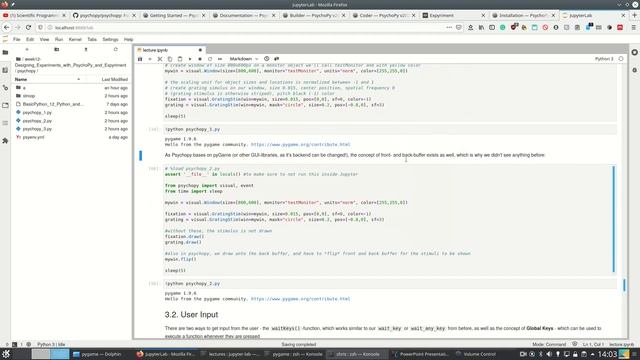Open the Git sidebar tab

[x=5, y=88]
